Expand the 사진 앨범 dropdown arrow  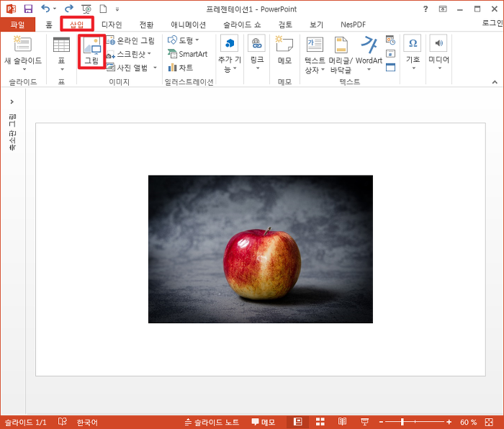coord(155,68)
